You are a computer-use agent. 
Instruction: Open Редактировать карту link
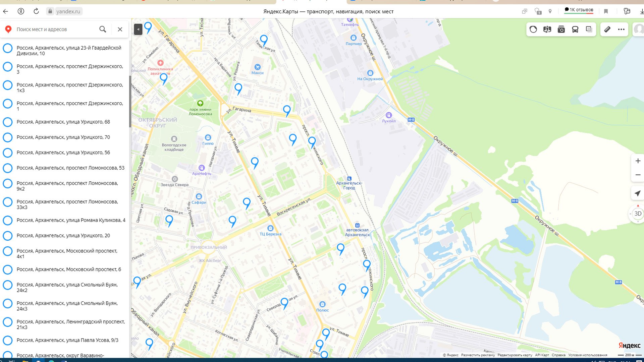(515, 355)
